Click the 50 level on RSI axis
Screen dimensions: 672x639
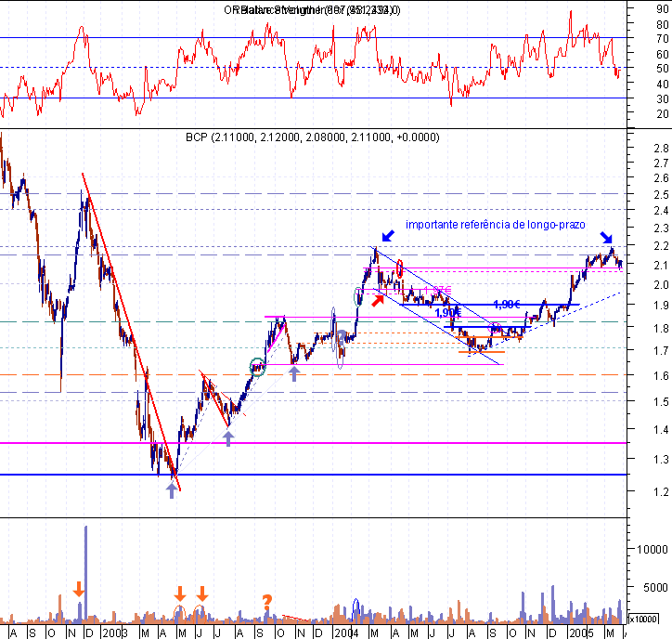pos(663,69)
